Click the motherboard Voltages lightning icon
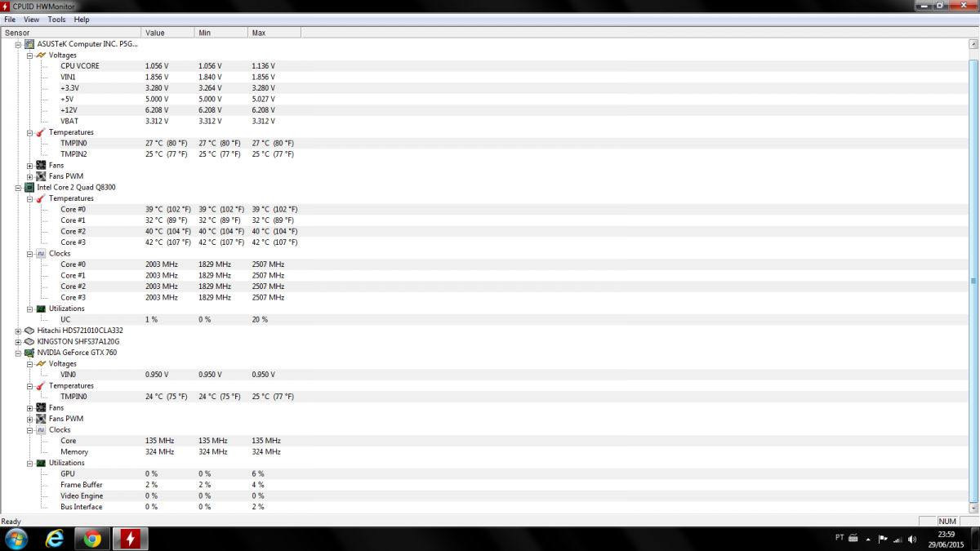 (x=40, y=55)
